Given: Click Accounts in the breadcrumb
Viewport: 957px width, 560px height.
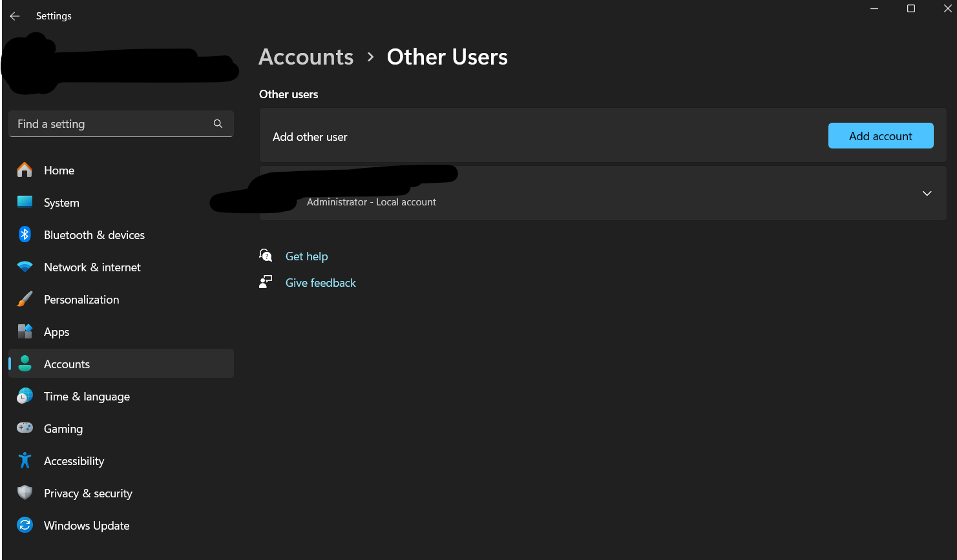Looking at the screenshot, I should 306,57.
